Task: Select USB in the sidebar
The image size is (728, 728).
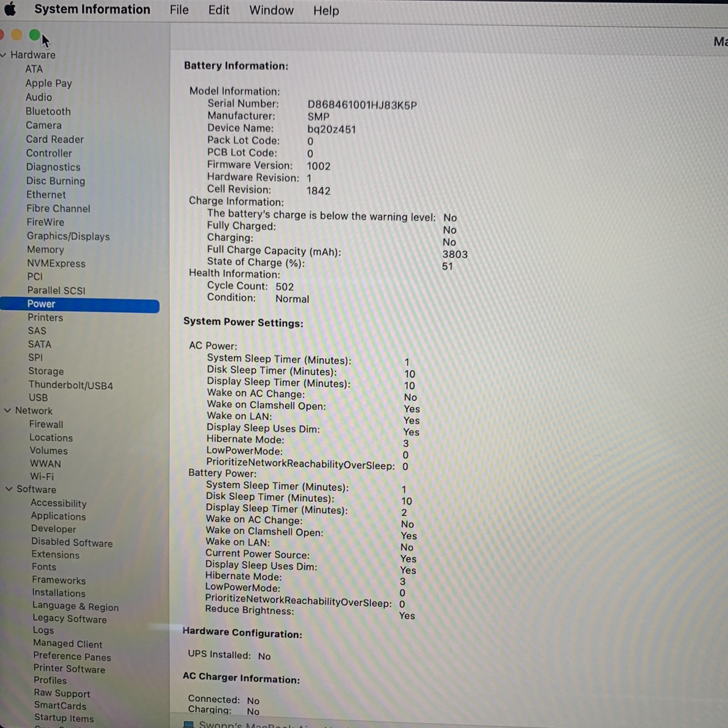Action: pyautogui.click(x=38, y=398)
